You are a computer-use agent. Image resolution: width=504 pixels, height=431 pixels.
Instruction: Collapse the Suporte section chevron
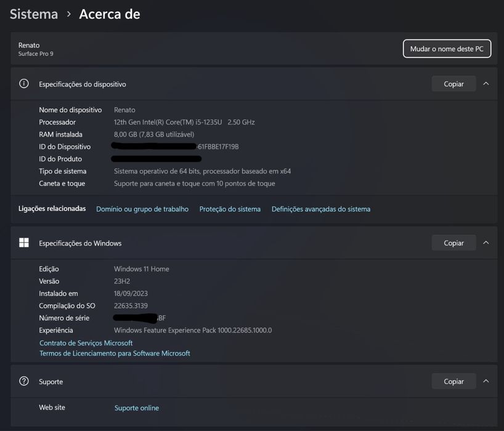tap(486, 381)
